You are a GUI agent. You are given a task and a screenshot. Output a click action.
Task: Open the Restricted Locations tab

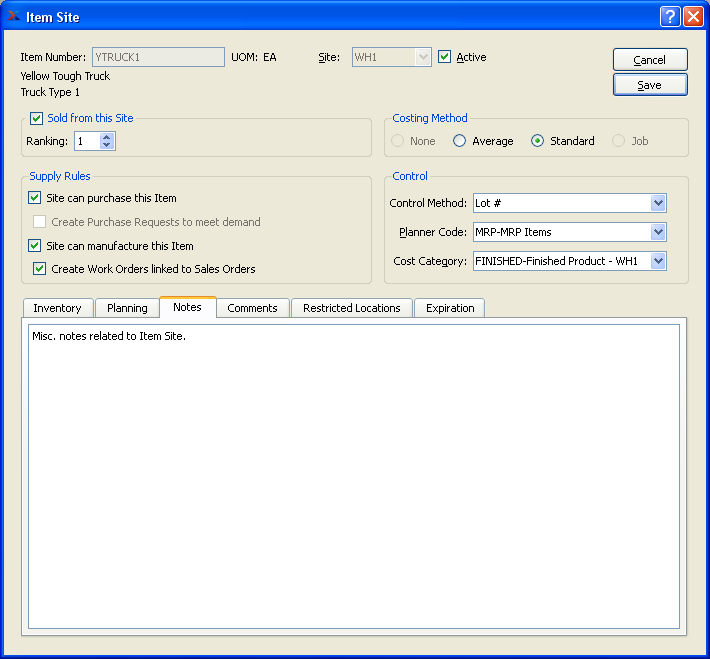coord(352,308)
